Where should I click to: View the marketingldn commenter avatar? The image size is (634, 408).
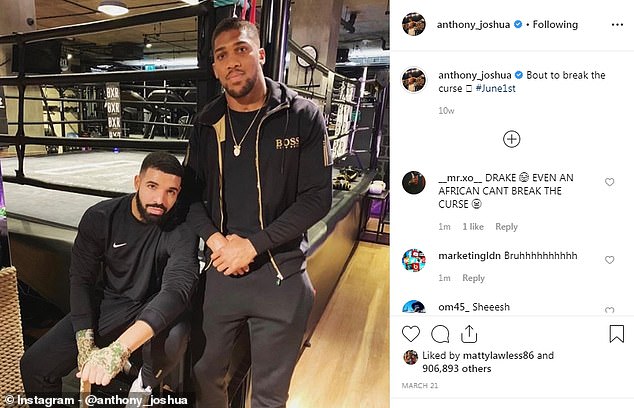pyautogui.click(x=414, y=260)
